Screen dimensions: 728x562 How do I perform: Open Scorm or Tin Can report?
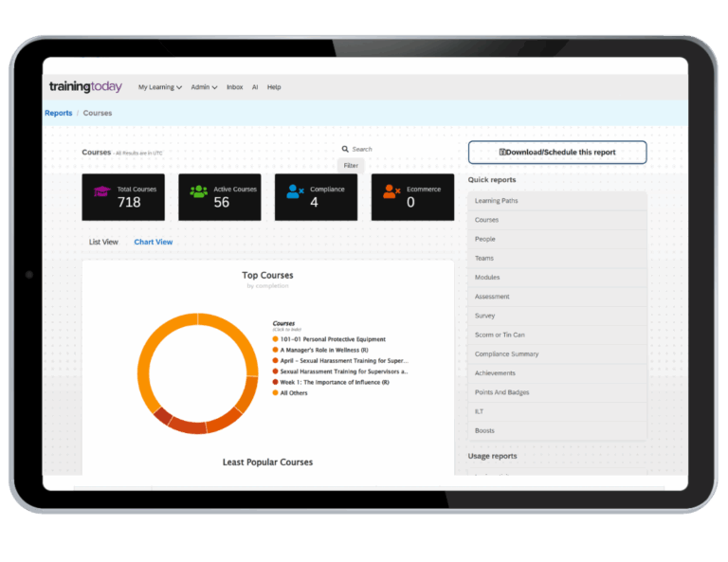(557, 335)
